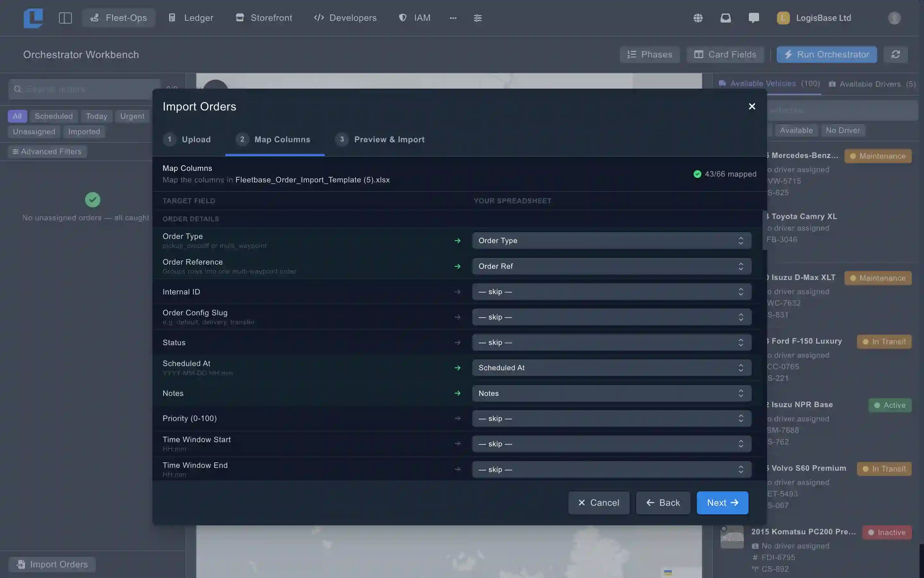Screen dimensions: 924x578
Task: Click green arrow for Order Reference row
Action: [x=458, y=267]
